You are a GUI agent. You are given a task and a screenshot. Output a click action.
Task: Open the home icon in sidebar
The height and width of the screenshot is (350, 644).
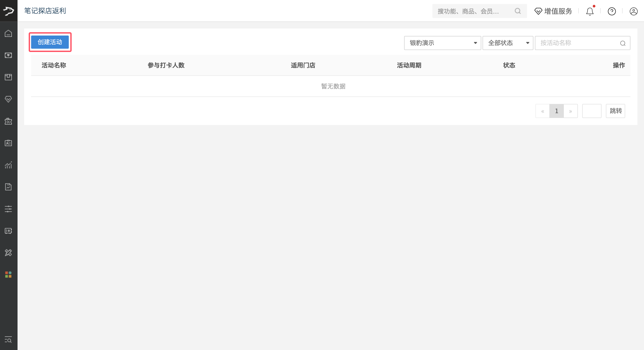coord(8,33)
